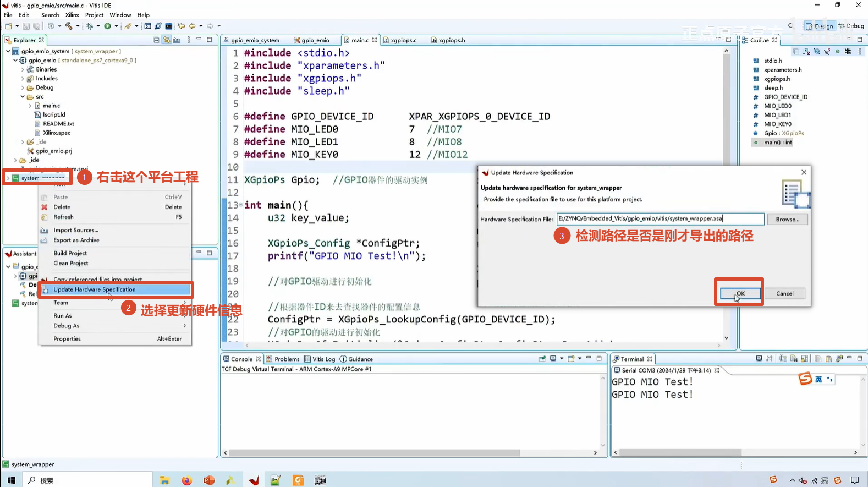Image resolution: width=868 pixels, height=487 pixels.
Task: Close the Update Hardware Specification dialog
Action: [804, 172]
